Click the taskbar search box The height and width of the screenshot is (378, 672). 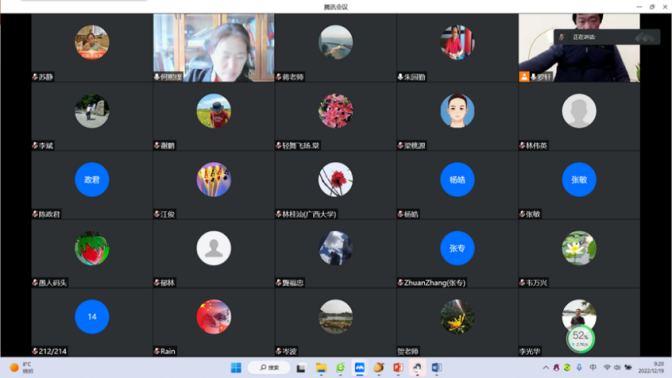tap(269, 367)
